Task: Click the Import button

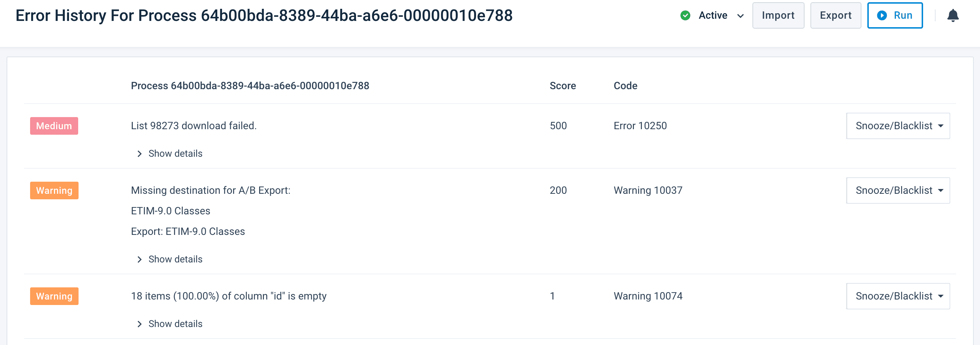Action: coord(778,15)
